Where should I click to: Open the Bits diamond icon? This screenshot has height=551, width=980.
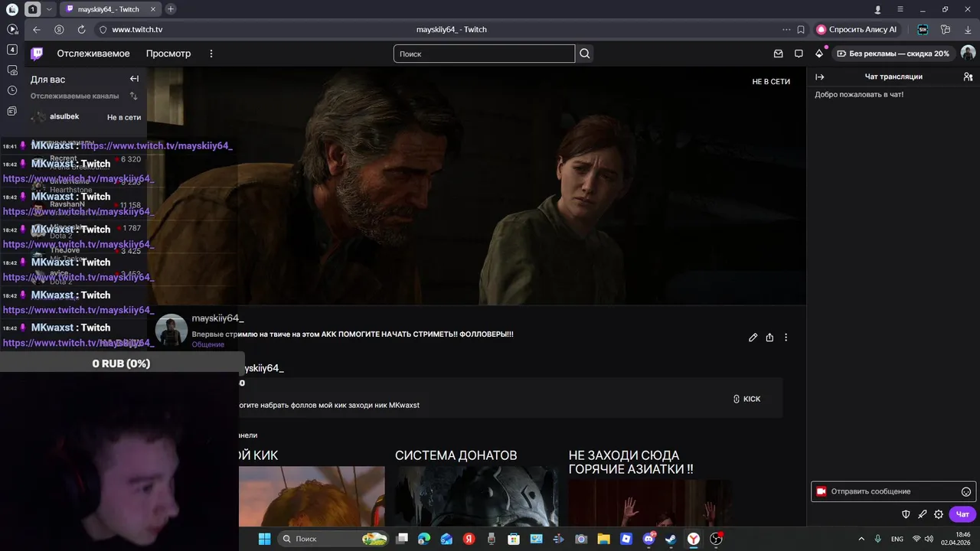tap(819, 54)
